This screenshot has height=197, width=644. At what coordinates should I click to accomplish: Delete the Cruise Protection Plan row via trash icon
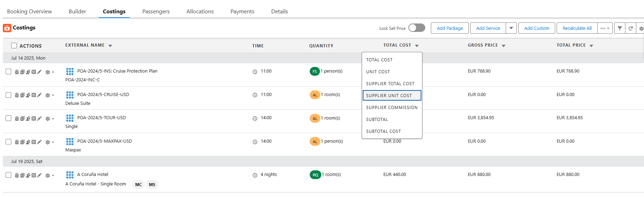(17, 72)
